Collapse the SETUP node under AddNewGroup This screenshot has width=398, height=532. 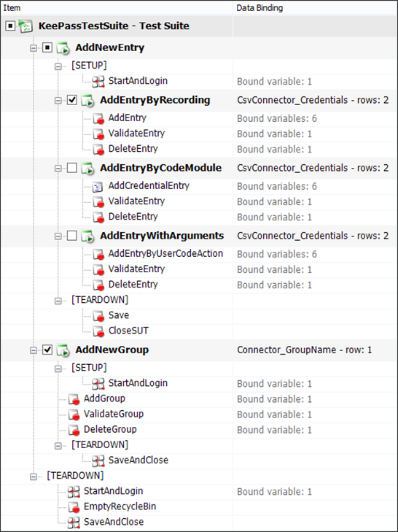coord(58,369)
